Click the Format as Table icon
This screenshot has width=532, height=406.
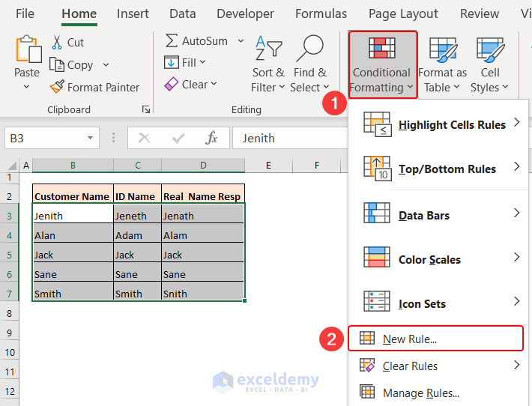443,50
